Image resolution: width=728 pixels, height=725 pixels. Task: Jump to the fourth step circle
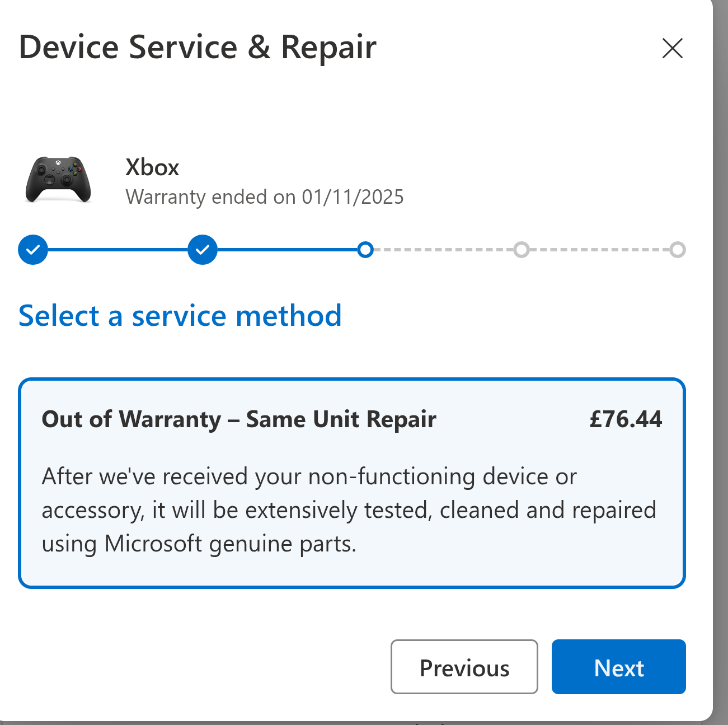pos(522,250)
